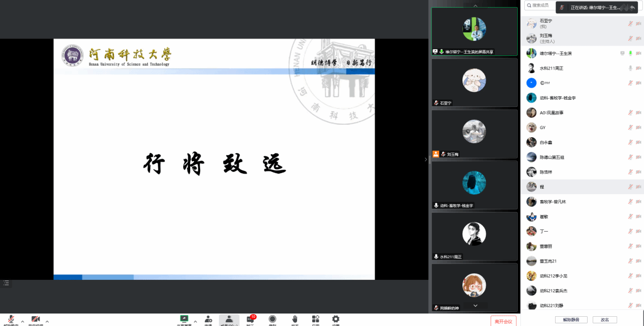Click the red 离开会议 leave meeting button
This screenshot has height=326, width=644.
(503, 321)
